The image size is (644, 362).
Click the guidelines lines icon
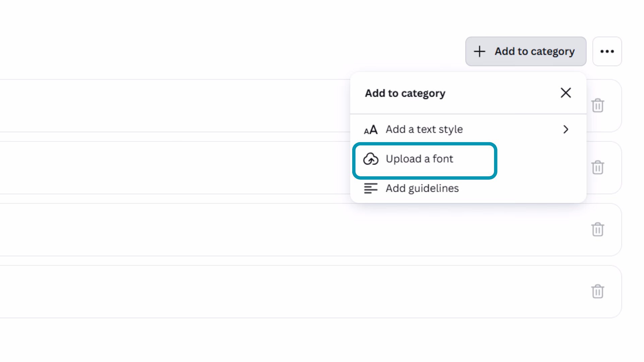[371, 188]
